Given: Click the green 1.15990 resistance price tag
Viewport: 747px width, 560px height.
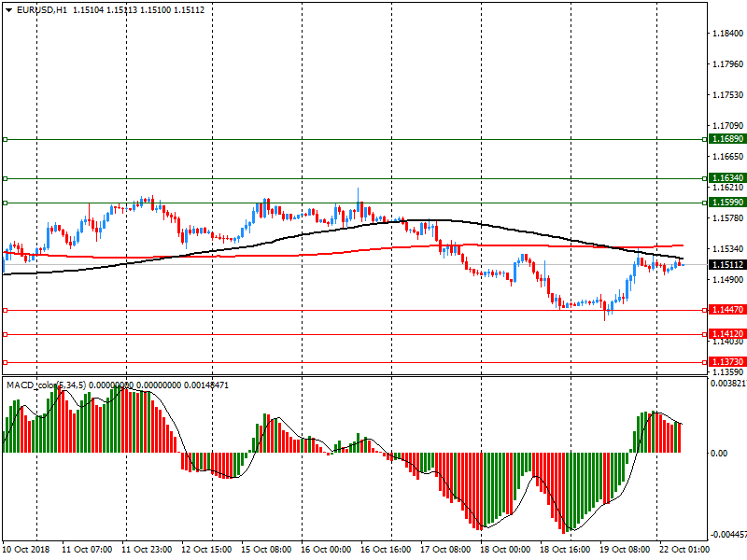Looking at the screenshot, I should [x=726, y=202].
